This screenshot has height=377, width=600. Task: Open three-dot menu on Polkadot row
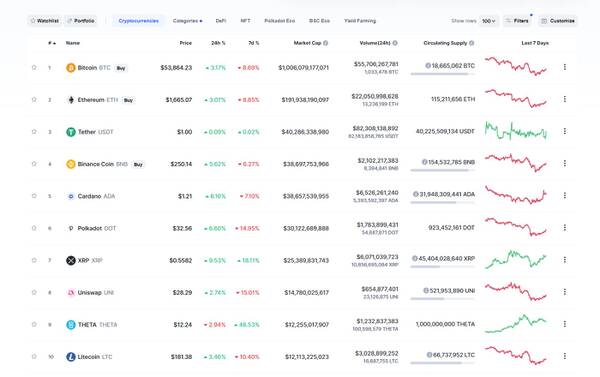pyautogui.click(x=565, y=228)
